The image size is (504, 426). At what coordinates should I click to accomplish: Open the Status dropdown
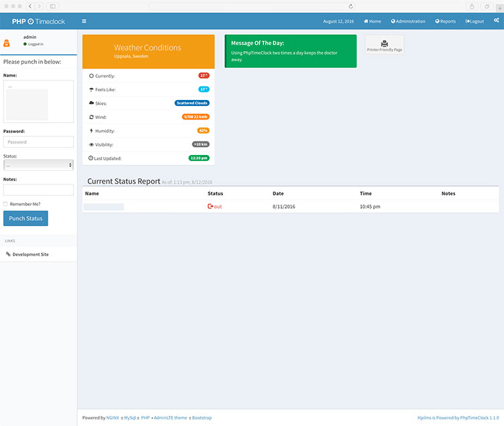click(x=38, y=165)
